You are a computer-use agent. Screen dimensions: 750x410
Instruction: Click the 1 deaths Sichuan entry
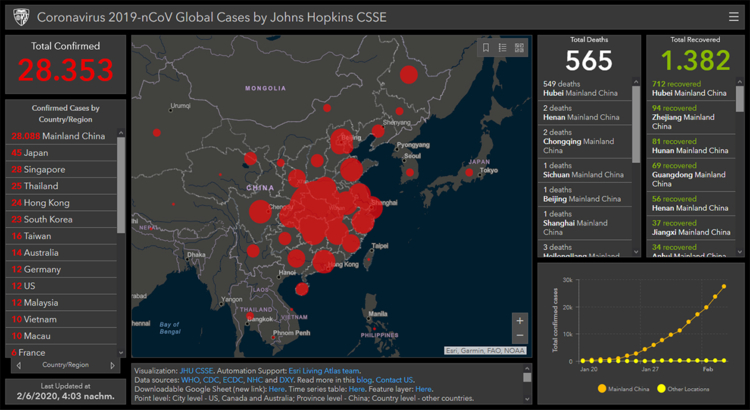click(x=585, y=170)
